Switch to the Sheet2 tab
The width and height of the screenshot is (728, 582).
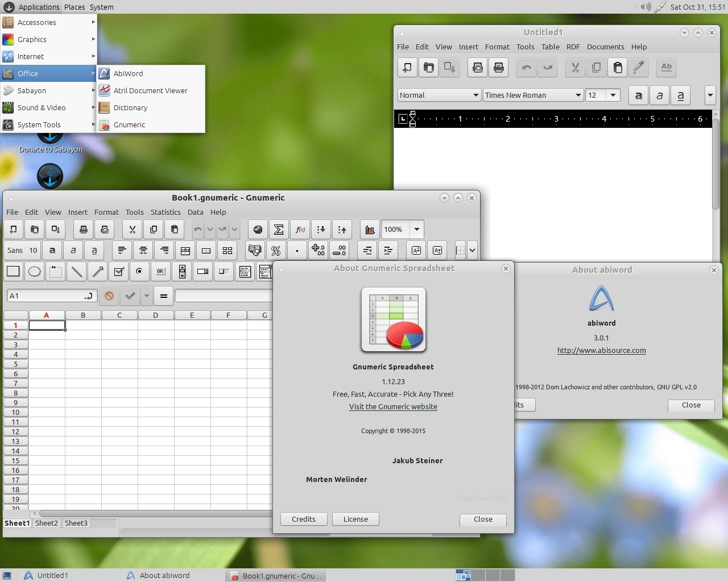pos(47,523)
